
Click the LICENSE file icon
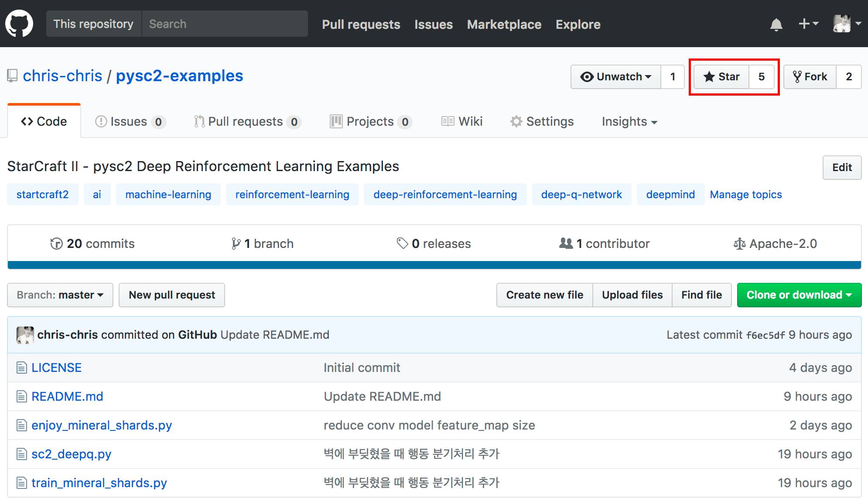[22, 368]
